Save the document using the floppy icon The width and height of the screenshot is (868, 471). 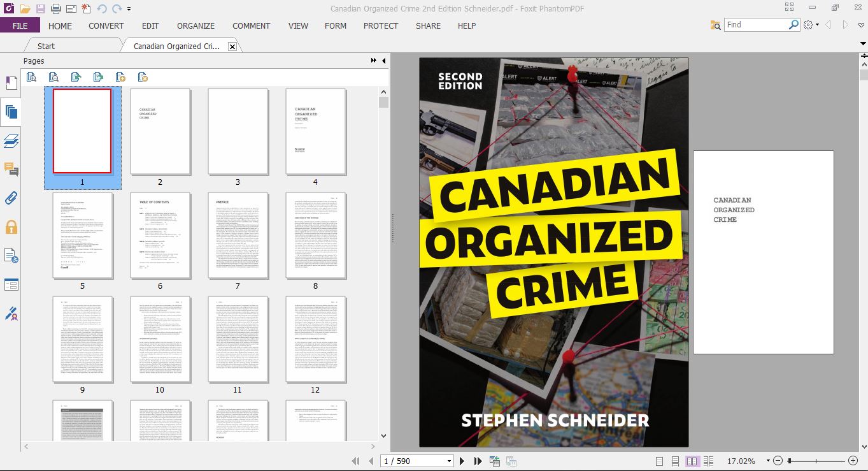tap(41, 9)
